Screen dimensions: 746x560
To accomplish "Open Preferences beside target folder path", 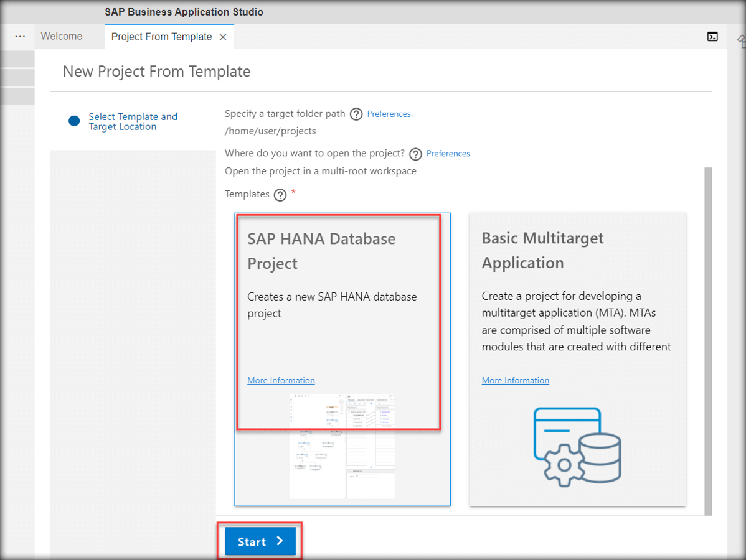I will pos(389,114).
